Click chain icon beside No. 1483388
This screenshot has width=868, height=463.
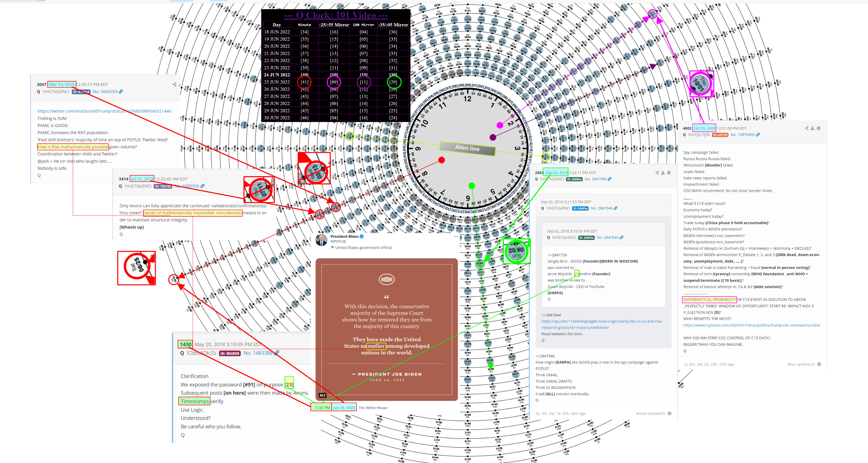click(277, 353)
